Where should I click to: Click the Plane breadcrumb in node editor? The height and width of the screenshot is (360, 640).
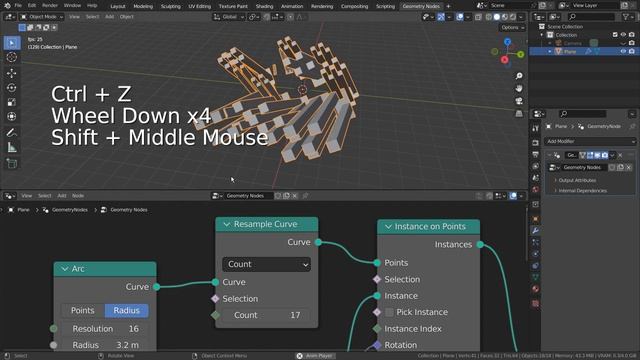[x=23, y=210]
